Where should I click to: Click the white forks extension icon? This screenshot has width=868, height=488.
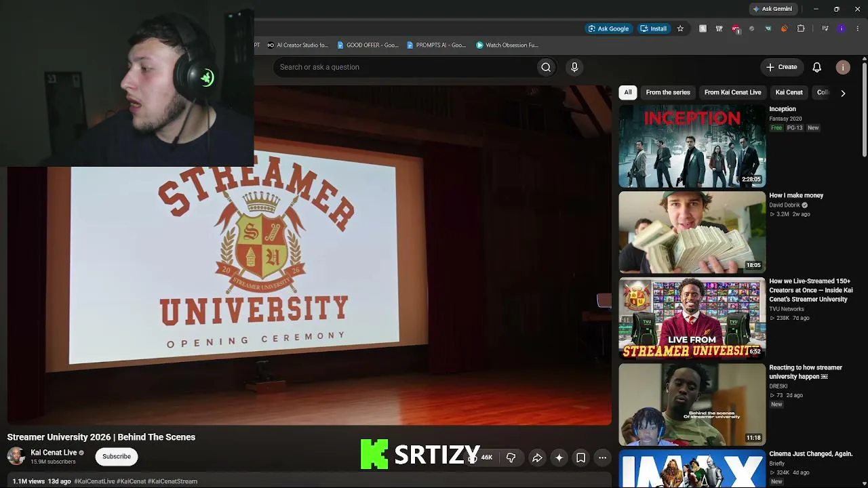pyautogui.click(x=719, y=28)
